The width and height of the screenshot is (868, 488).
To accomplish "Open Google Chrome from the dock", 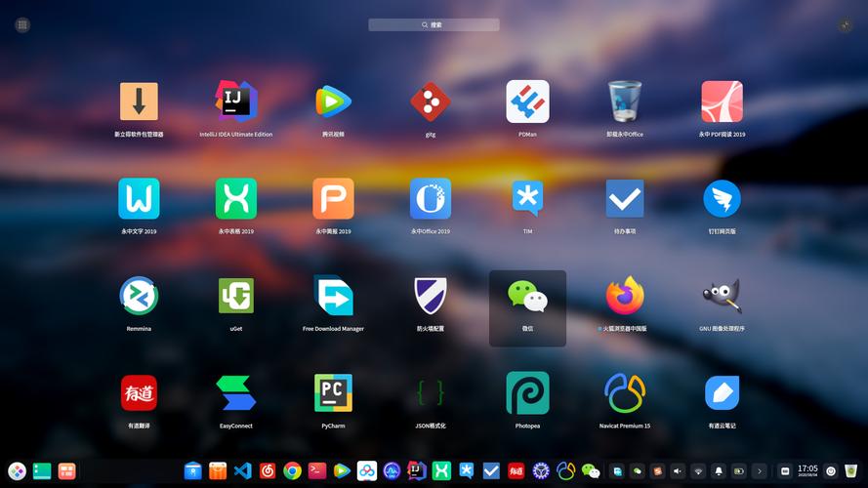I will pos(292,470).
